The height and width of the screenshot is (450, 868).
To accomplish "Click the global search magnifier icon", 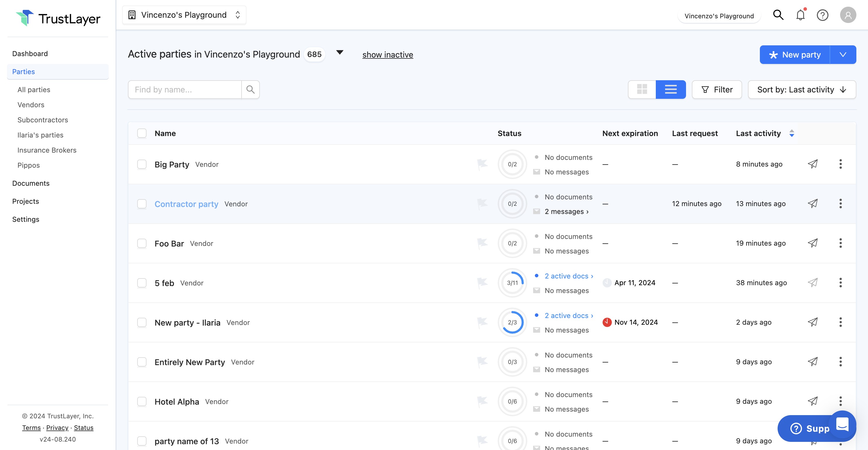I will (x=778, y=15).
